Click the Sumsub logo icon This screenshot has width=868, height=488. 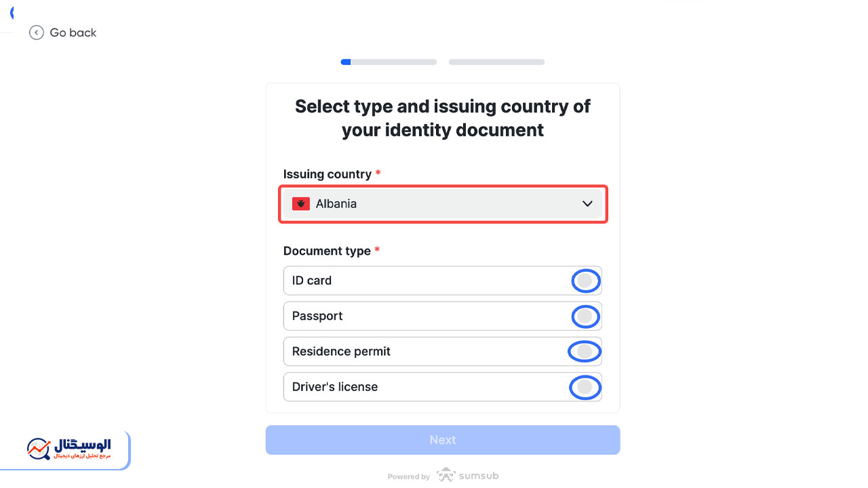(x=446, y=475)
